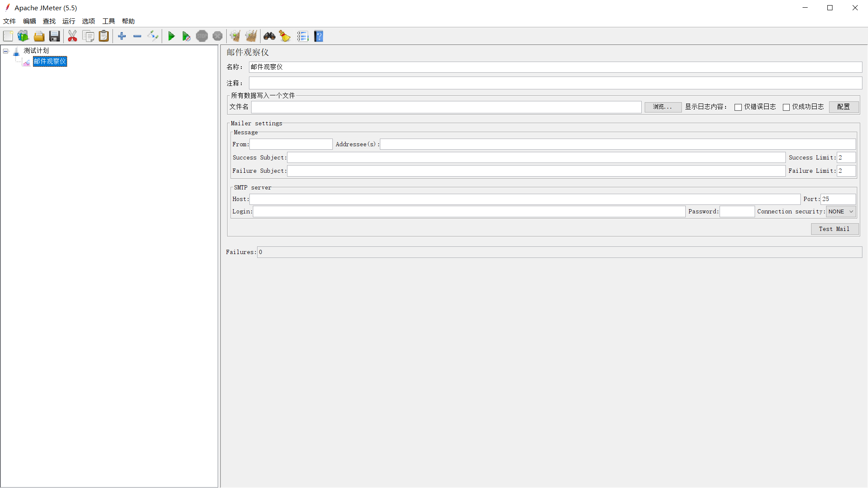Click the Failure Subject field
This screenshot has height=488, width=868.
[536, 171]
